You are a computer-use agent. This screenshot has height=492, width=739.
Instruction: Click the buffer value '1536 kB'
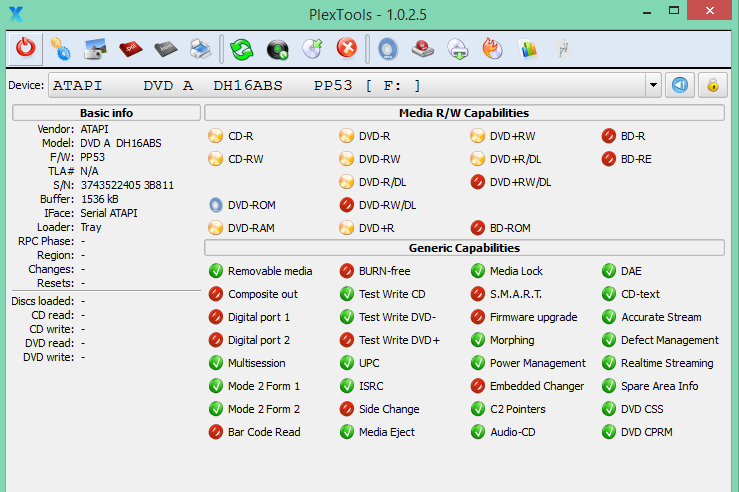pyautogui.click(x=99, y=199)
